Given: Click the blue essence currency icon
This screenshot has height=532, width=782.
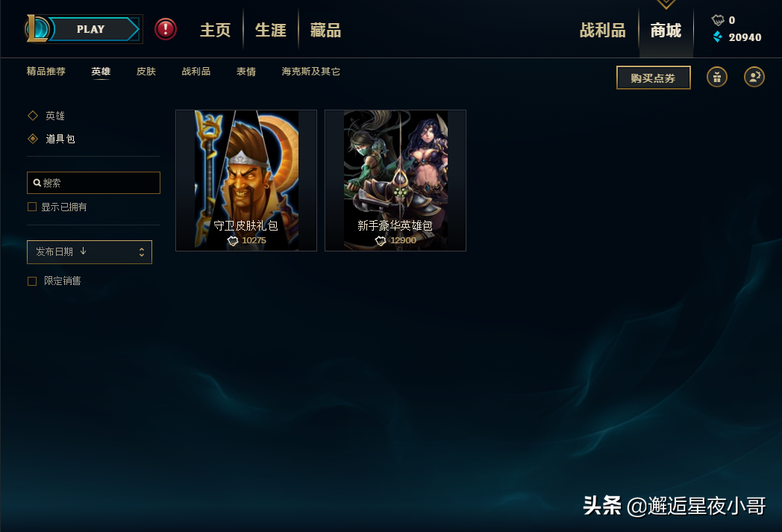Looking at the screenshot, I should [x=717, y=37].
